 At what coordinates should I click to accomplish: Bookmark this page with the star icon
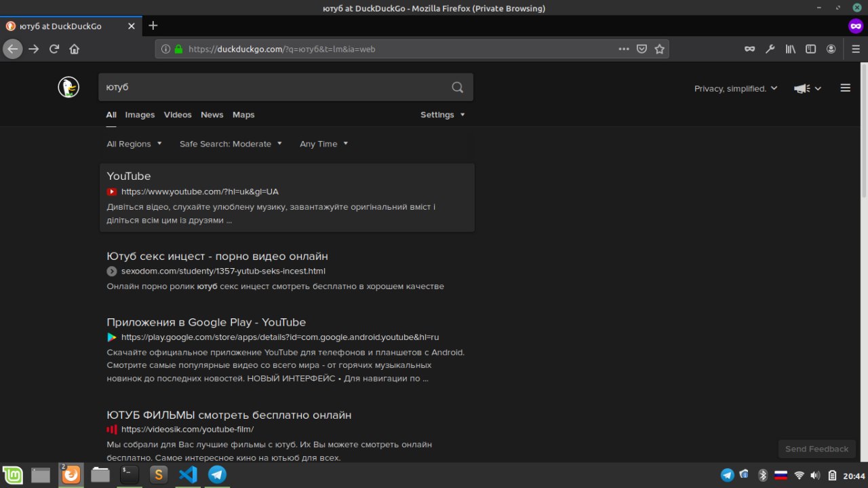click(659, 49)
